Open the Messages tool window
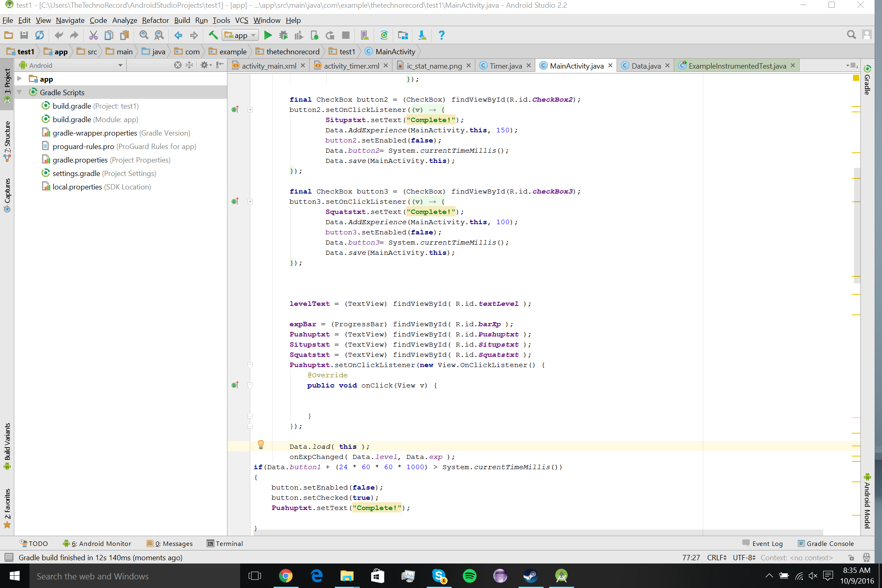 (170, 543)
